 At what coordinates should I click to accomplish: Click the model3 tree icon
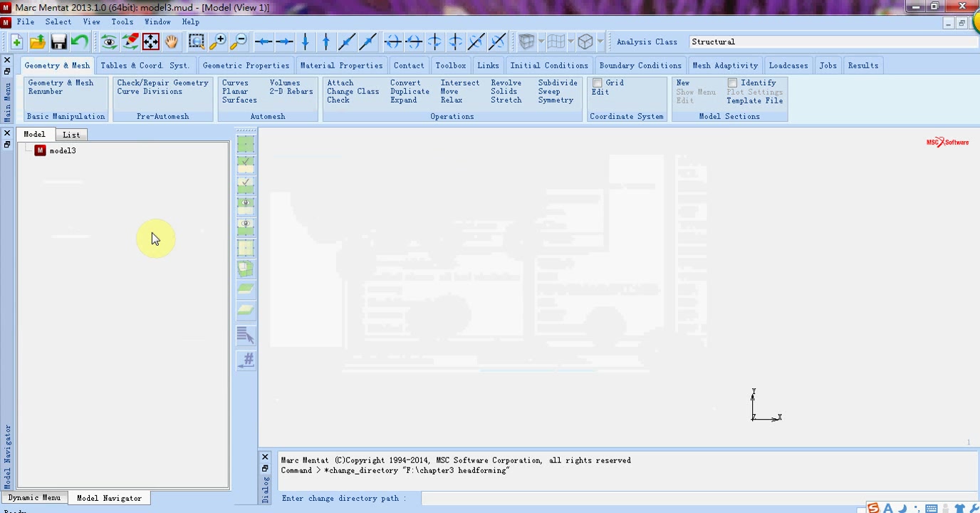pos(40,150)
